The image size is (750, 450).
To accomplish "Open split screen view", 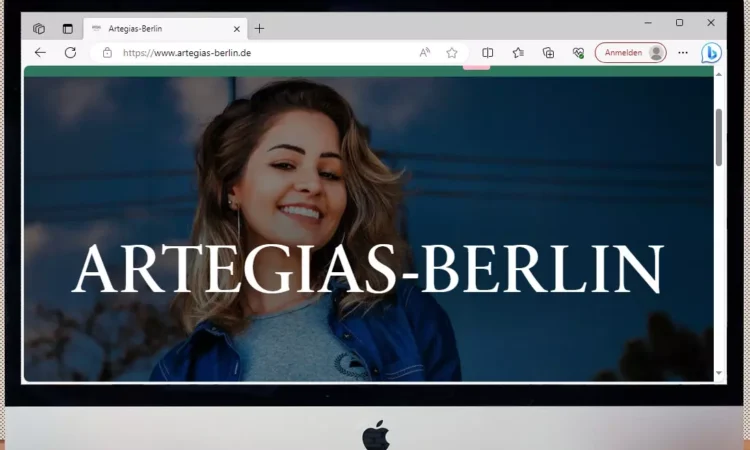I will (487, 53).
